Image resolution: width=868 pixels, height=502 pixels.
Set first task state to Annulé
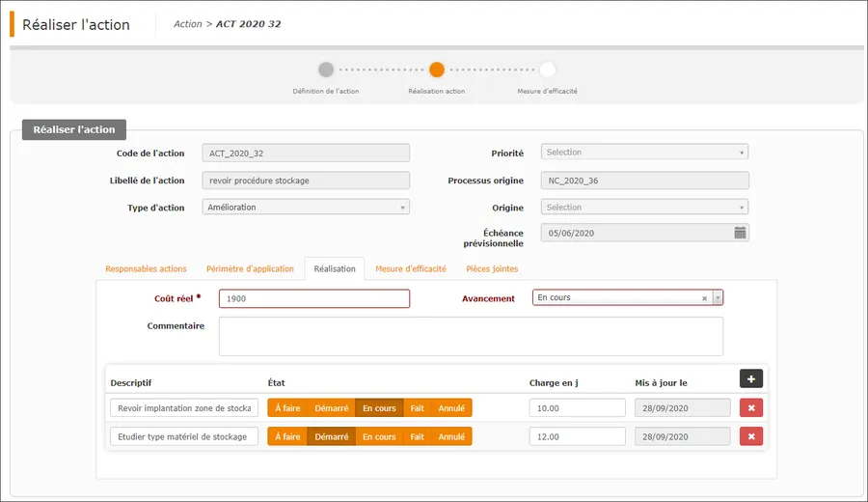click(x=451, y=407)
